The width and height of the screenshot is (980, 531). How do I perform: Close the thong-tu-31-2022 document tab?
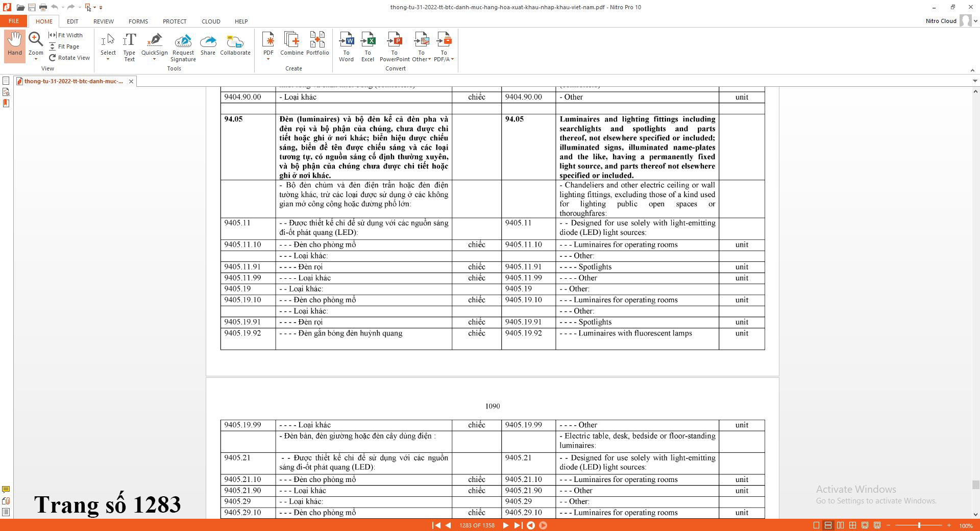[x=131, y=81]
